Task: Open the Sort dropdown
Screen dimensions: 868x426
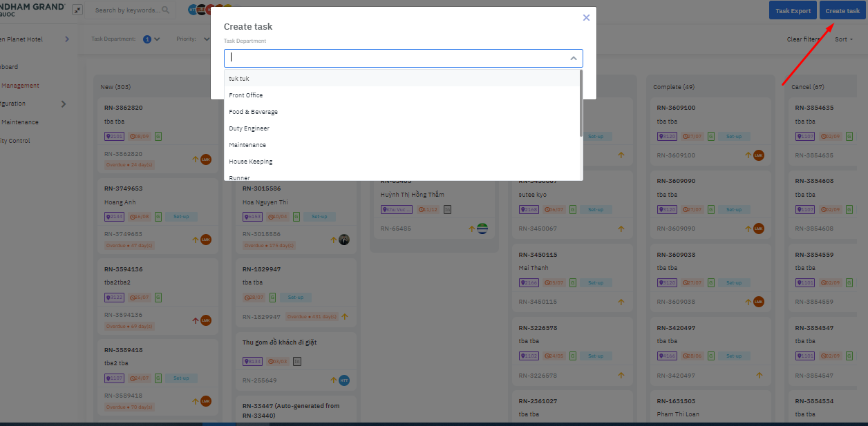Action: point(843,39)
